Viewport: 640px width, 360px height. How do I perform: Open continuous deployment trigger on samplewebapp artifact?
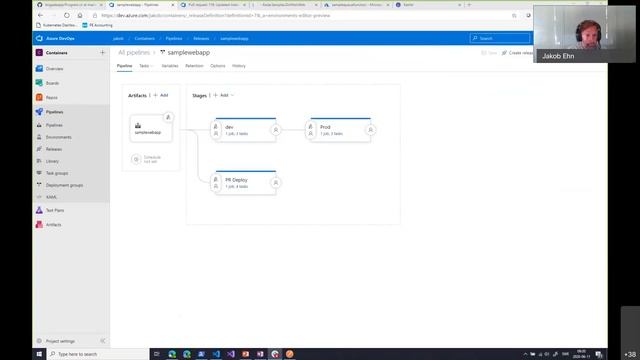pyautogui.click(x=168, y=118)
